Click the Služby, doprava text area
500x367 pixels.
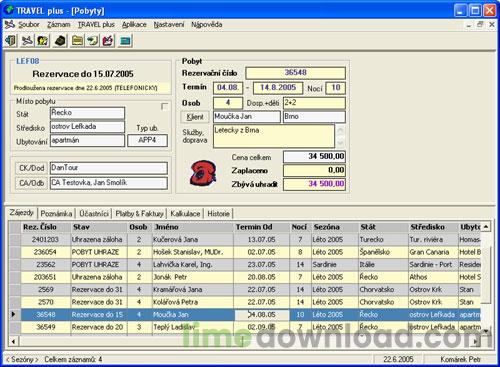tap(274, 136)
